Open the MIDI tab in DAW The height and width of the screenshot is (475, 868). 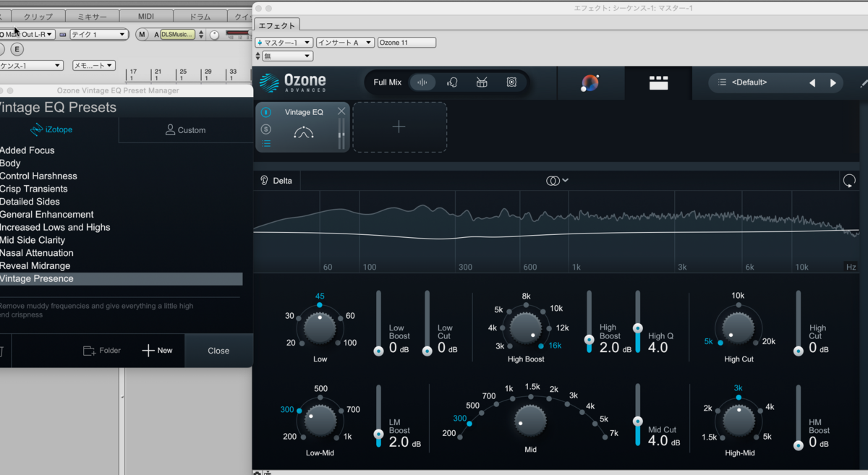point(146,16)
